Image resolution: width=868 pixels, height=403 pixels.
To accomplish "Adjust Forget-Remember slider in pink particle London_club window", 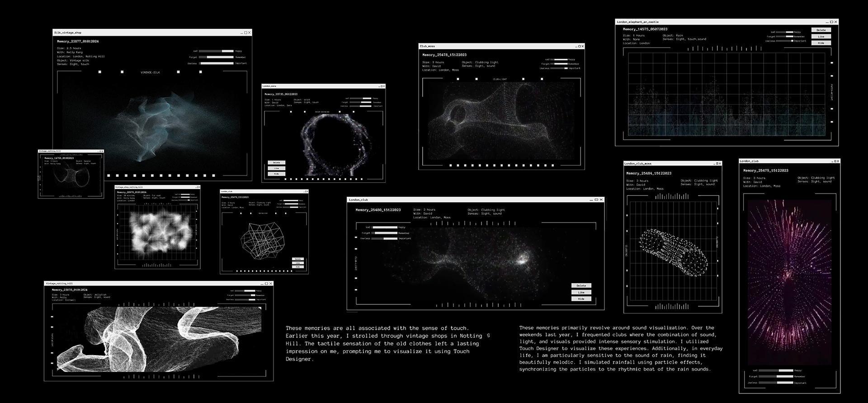I will 776,376.
